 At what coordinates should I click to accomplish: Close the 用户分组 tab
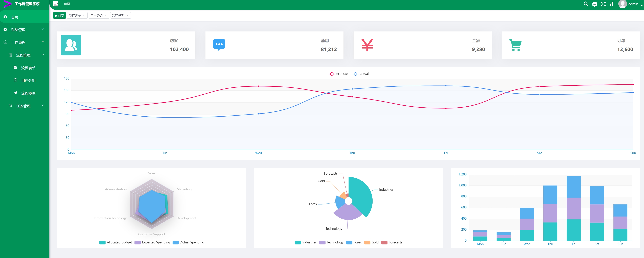pyautogui.click(x=106, y=16)
